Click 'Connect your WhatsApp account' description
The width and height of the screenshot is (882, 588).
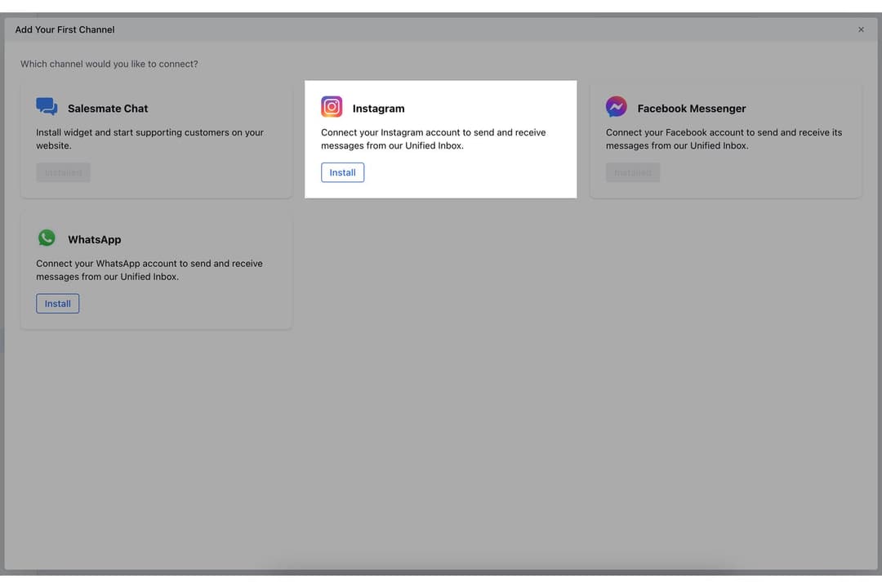click(149, 270)
